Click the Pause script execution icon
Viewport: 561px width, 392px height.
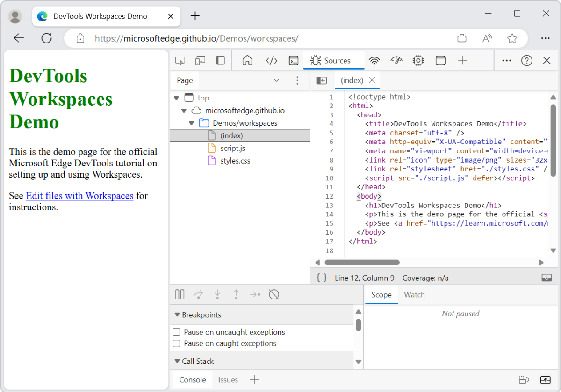(180, 294)
